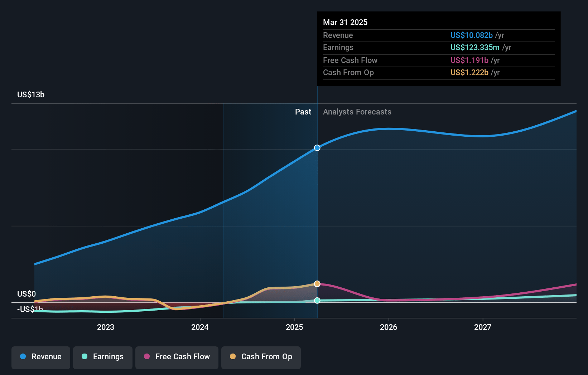Click the US$10.082b revenue value
The width and height of the screenshot is (588, 375).
[472, 35]
